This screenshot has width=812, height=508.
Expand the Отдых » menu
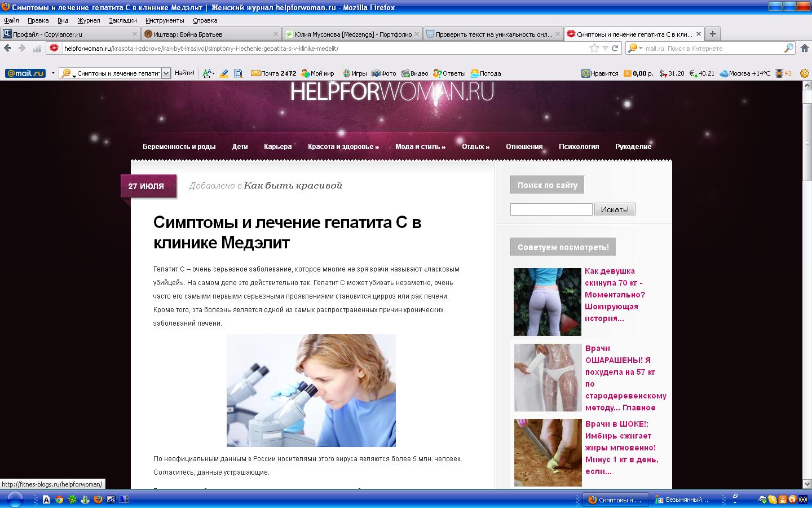tap(475, 147)
